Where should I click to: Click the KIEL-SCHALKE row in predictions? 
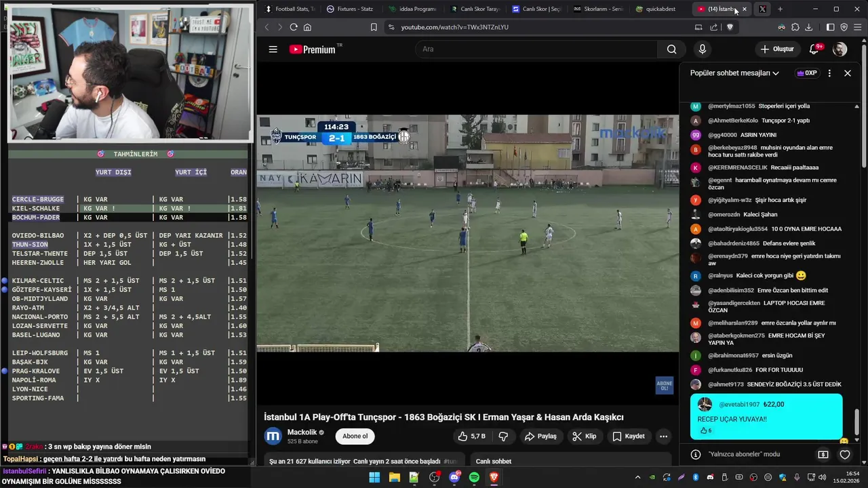pos(129,208)
